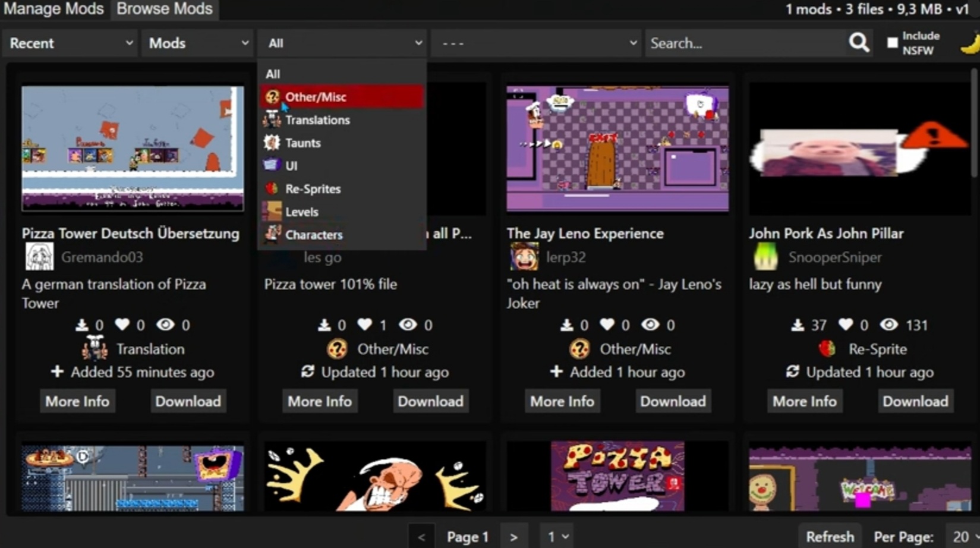Go to the next page
Viewport: 980px width, 548px height.
coord(513,537)
